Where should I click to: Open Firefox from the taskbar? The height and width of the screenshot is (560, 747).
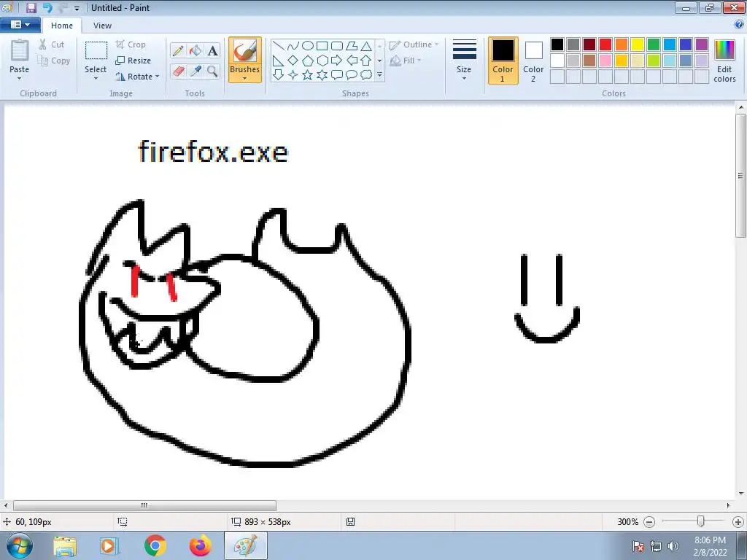pyautogui.click(x=200, y=545)
